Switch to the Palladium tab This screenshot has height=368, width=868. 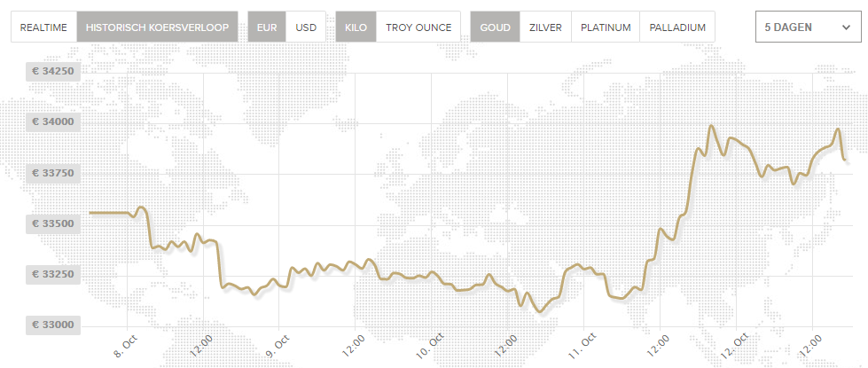pos(677,27)
